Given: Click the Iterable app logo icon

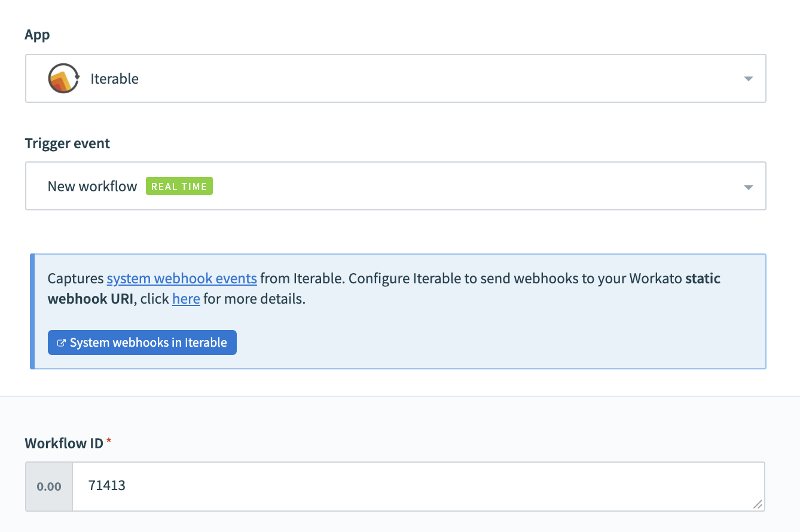Looking at the screenshot, I should [x=63, y=78].
